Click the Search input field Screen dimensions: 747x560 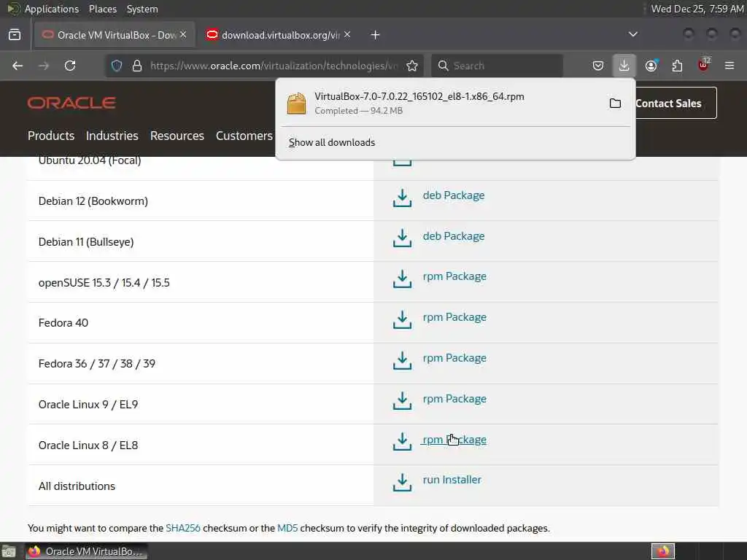click(497, 66)
